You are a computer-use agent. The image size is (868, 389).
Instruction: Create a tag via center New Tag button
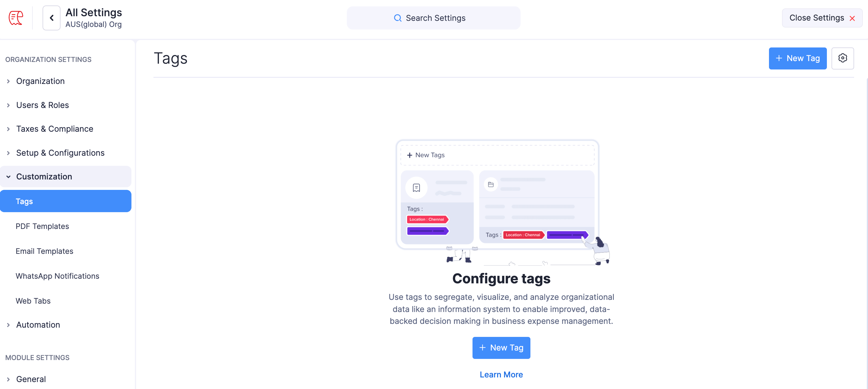pos(501,348)
